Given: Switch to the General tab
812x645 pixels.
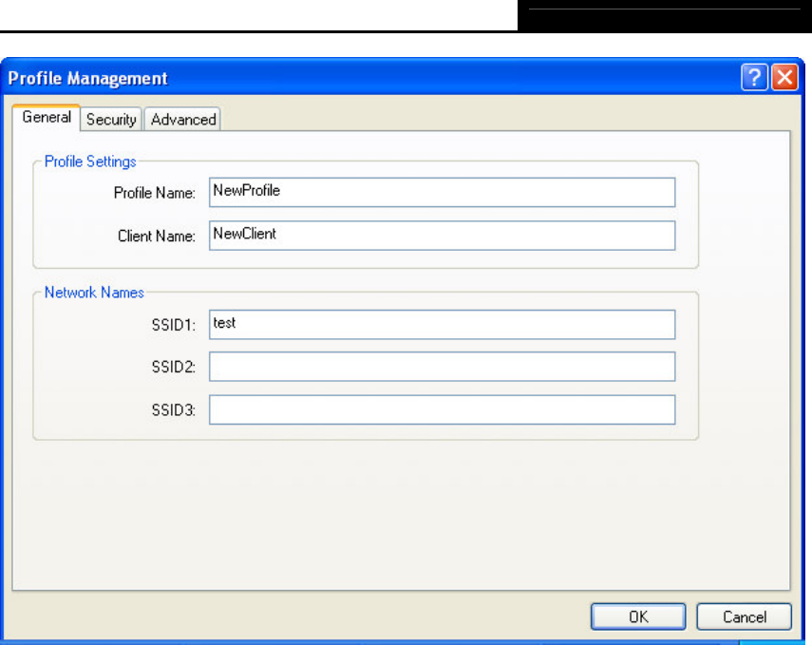Looking at the screenshot, I should [x=47, y=118].
